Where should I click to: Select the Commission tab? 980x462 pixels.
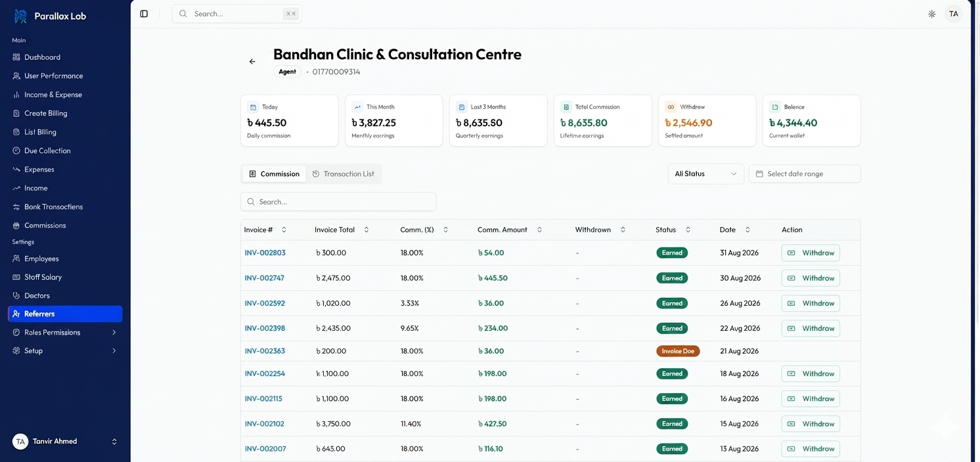coord(274,174)
